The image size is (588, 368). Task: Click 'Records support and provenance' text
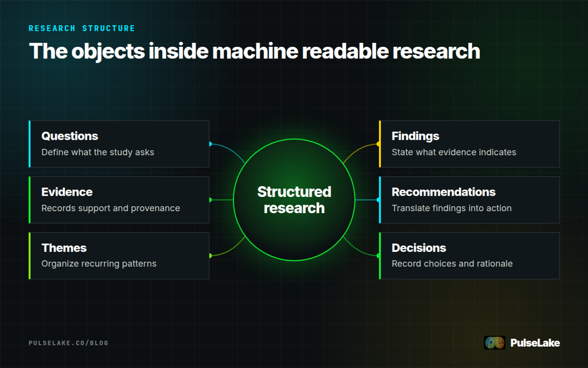pos(111,208)
